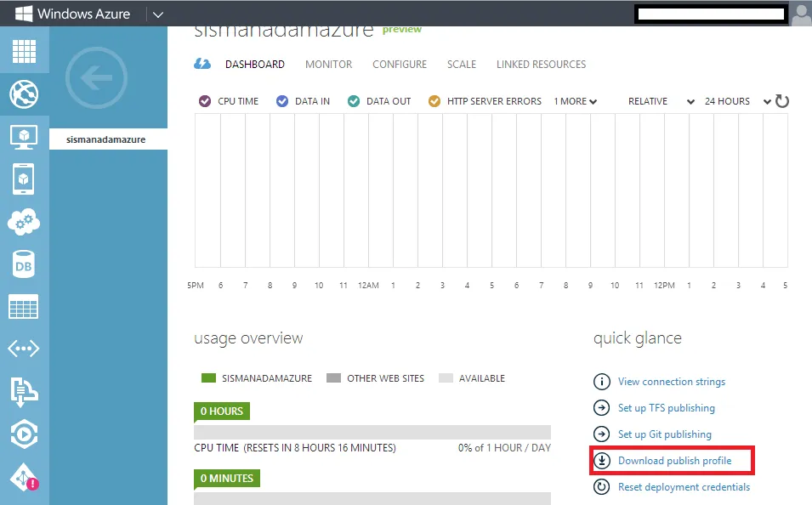
Task: Toggle HTTP SERVER ERRORS metric checkmark
Action: (434, 101)
